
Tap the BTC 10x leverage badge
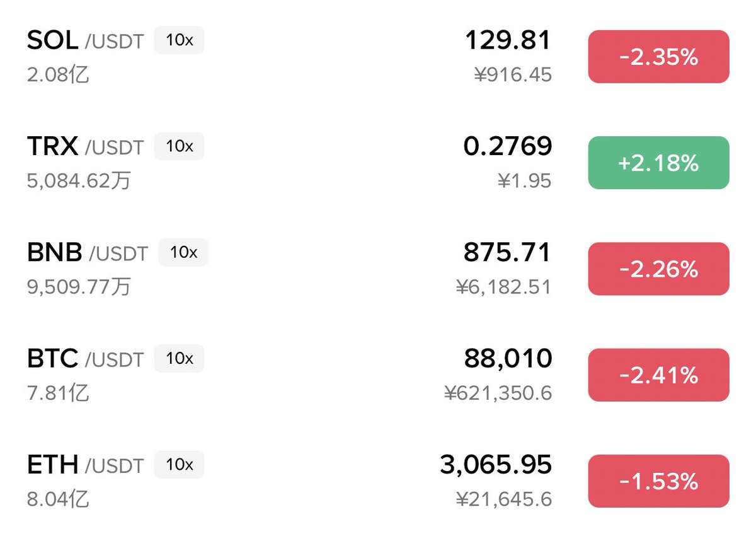180,358
